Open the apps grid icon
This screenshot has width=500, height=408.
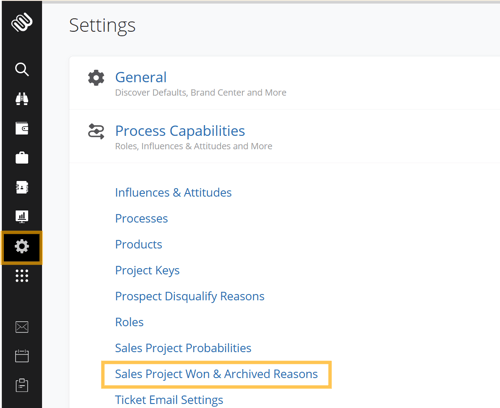pyautogui.click(x=22, y=276)
